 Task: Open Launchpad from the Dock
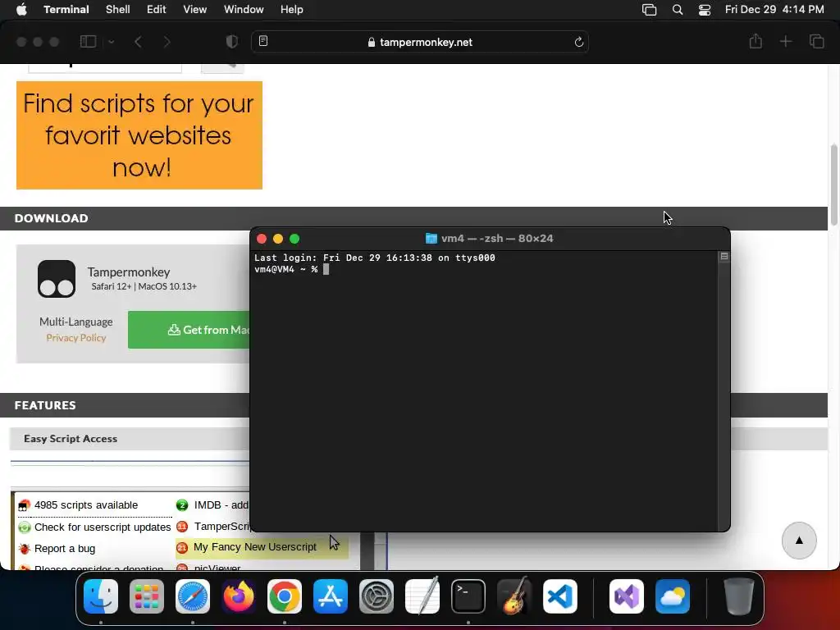(x=147, y=596)
